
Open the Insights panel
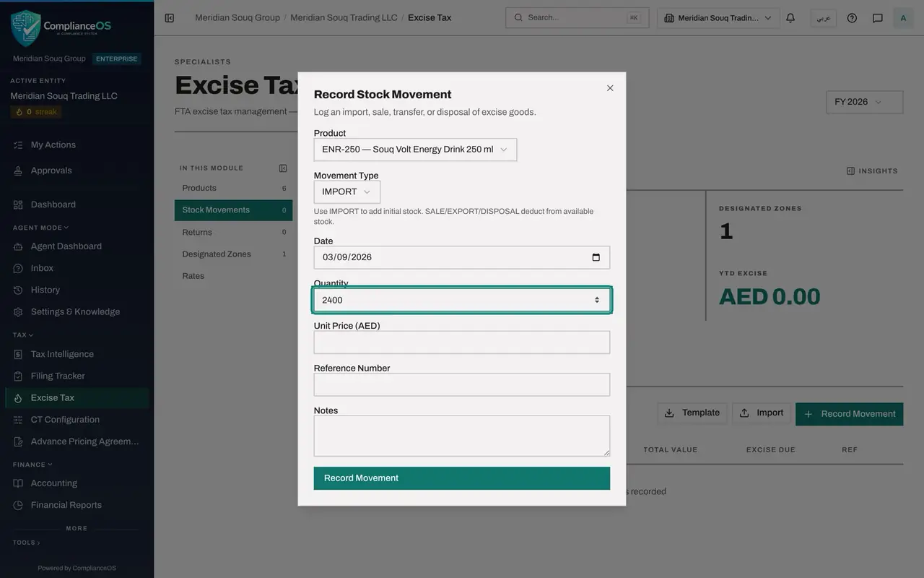(x=872, y=171)
